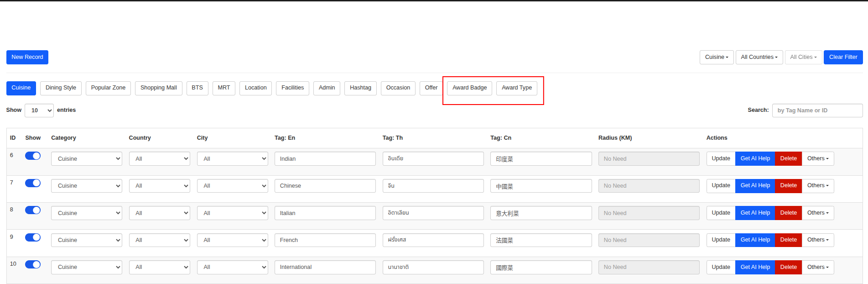Delete the International tag record
The width and height of the screenshot is (868, 284).
tap(788, 267)
